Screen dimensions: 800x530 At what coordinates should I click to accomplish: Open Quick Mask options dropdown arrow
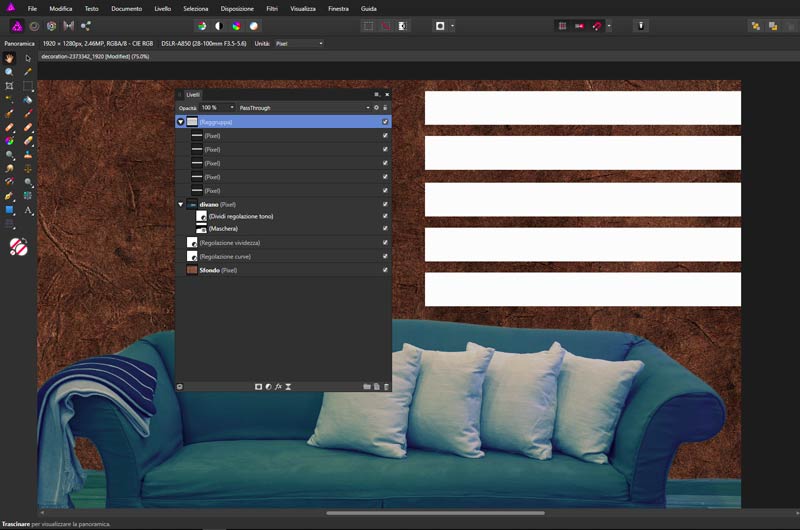click(x=453, y=26)
